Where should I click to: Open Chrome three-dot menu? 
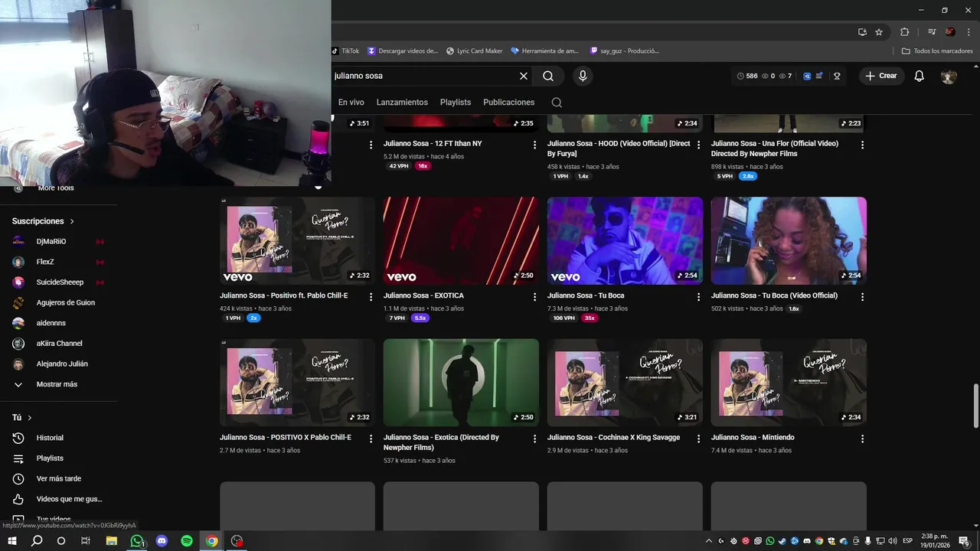click(967, 32)
